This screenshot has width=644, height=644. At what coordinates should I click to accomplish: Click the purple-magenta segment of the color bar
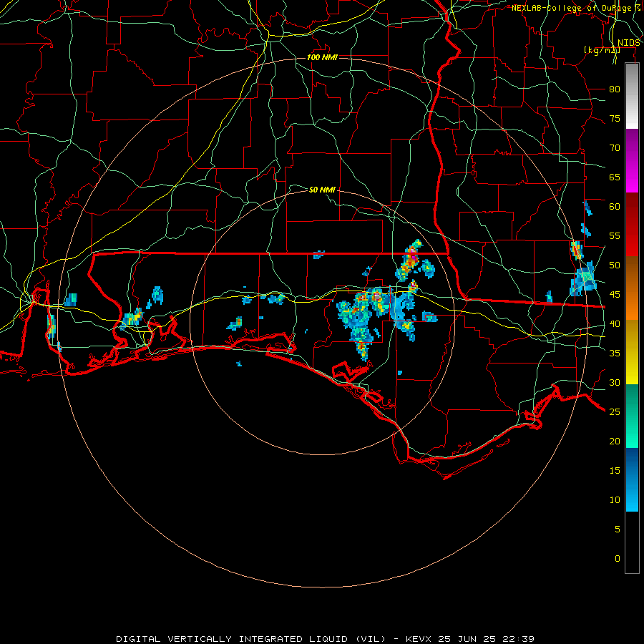(x=632, y=161)
